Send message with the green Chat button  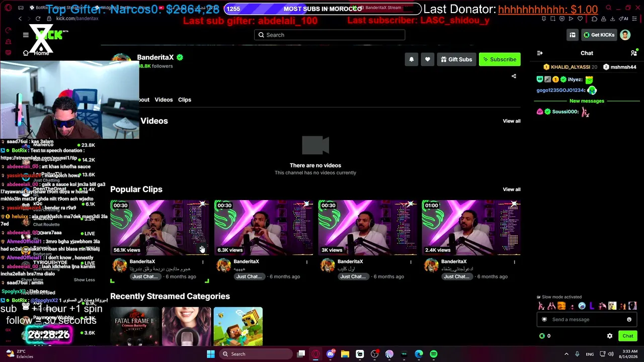click(628, 336)
